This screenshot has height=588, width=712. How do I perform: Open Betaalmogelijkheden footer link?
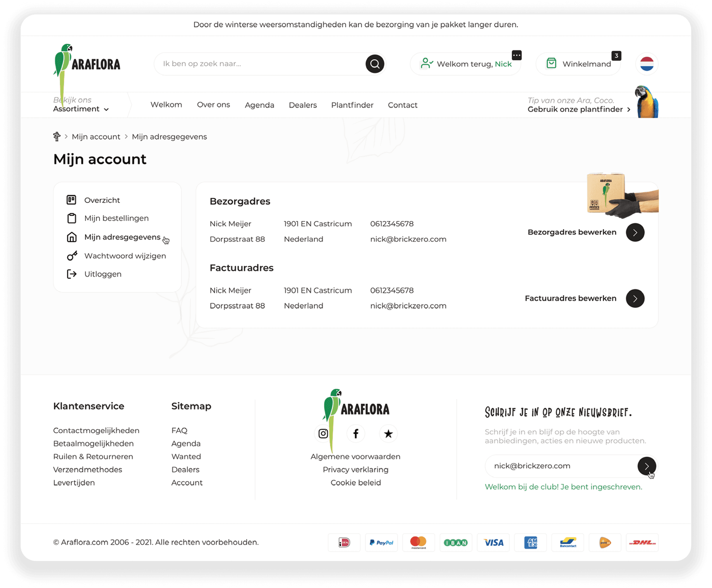(93, 444)
